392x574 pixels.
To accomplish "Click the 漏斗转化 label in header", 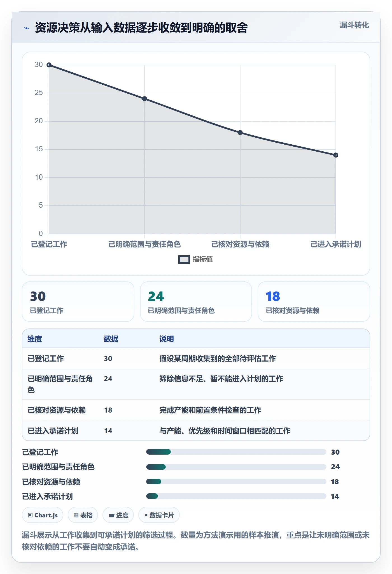I will pos(354,25).
